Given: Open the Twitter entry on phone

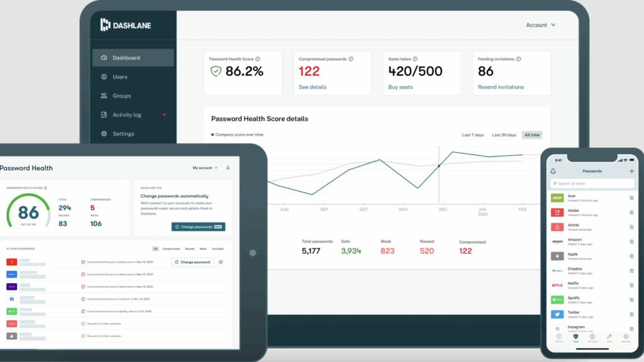Looking at the screenshot, I should click(592, 314).
